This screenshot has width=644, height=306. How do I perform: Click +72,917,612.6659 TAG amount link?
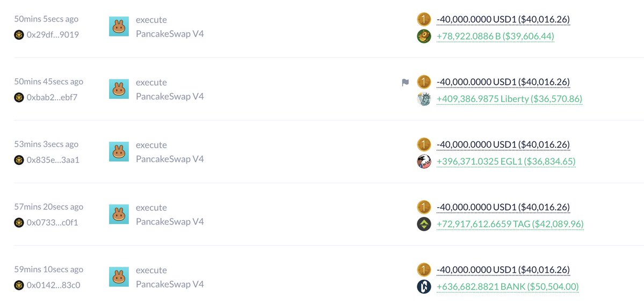click(510, 224)
